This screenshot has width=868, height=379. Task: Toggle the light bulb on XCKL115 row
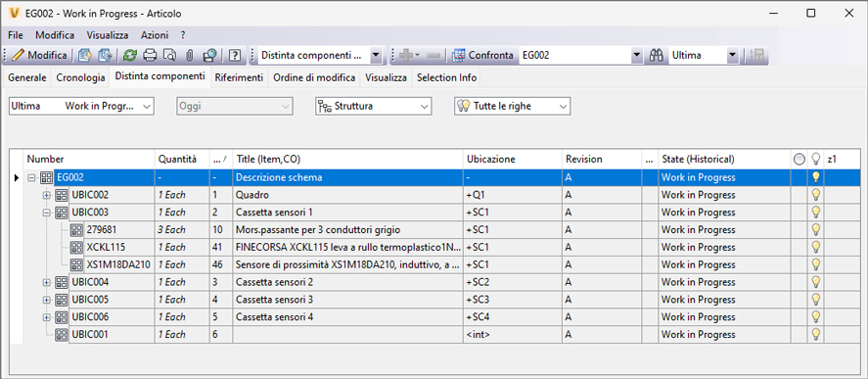point(815,247)
